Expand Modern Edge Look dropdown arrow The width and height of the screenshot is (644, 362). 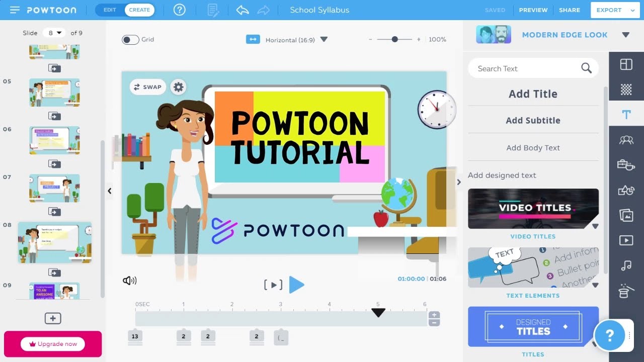click(626, 35)
